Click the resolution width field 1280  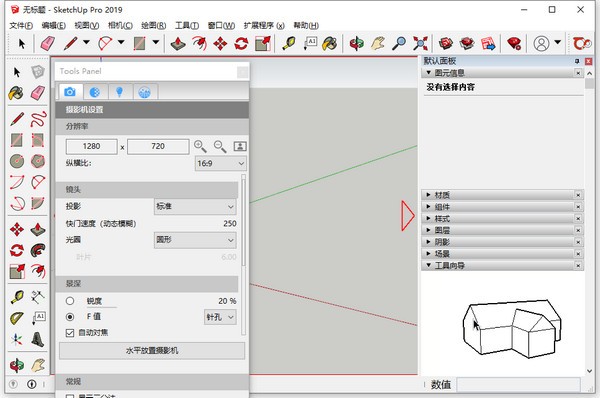click(91, 147)
